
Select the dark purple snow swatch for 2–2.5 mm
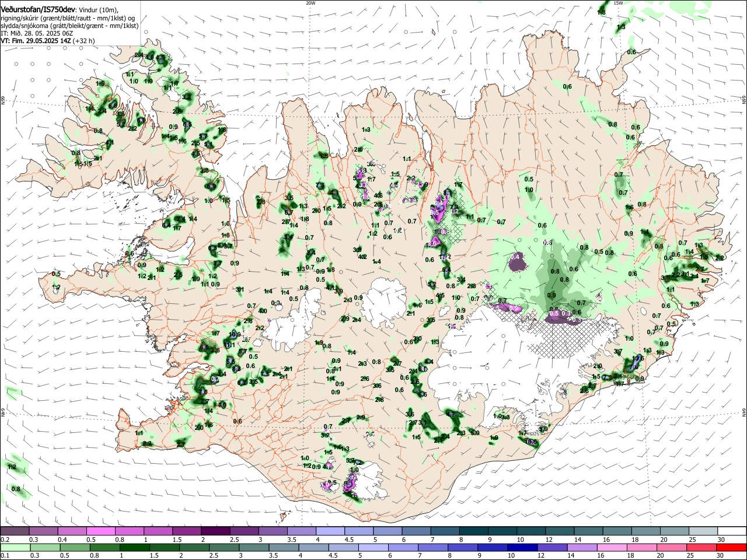tap(215, 531)
